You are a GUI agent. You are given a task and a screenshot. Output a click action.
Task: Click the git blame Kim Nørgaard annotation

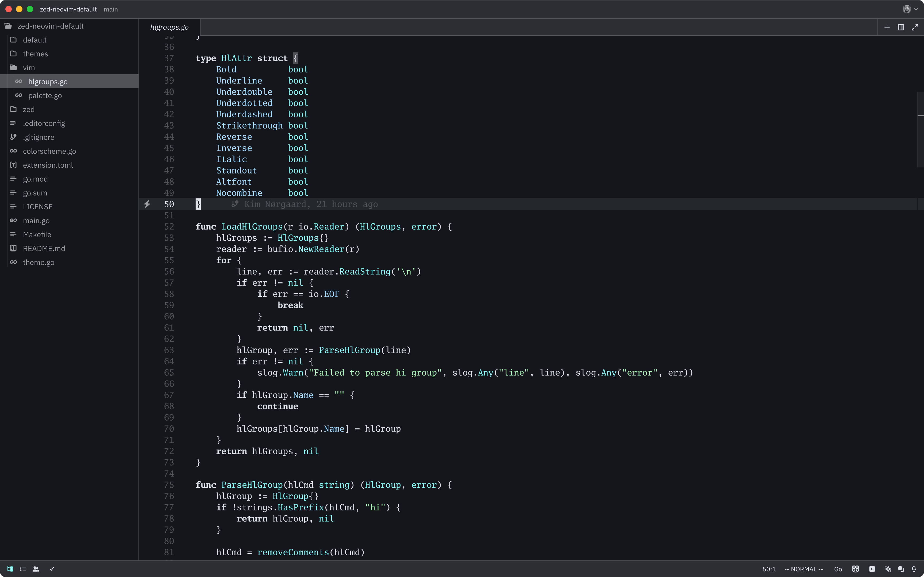tap(305, 204)
